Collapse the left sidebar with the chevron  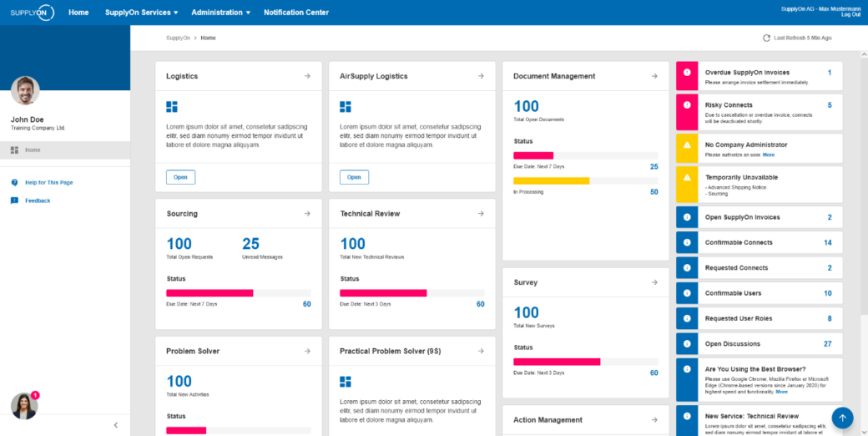pyautogui.click(x=115, y=425)
